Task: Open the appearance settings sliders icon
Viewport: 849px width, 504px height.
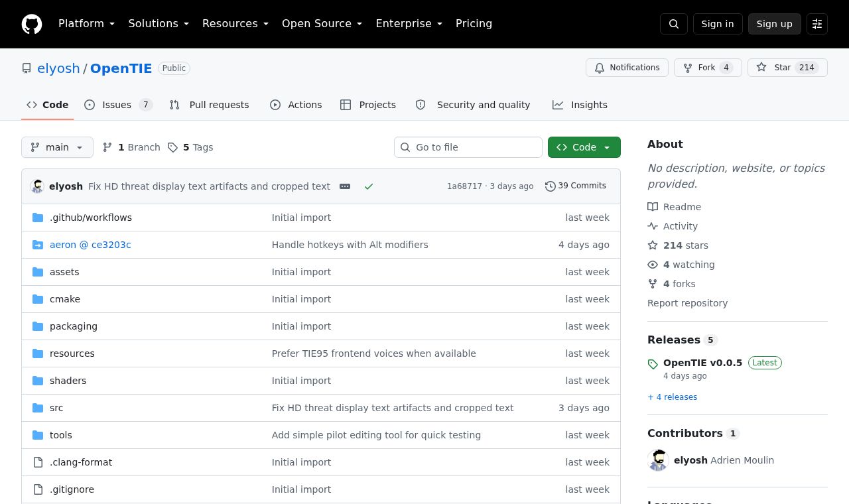Action: [x=817, y=24]
